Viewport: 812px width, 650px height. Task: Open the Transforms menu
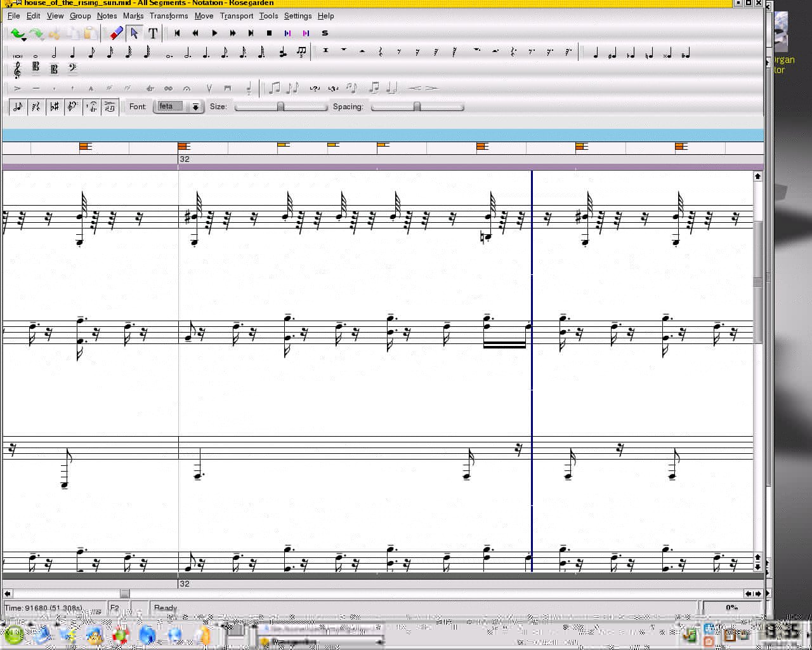tap(169, 16)
